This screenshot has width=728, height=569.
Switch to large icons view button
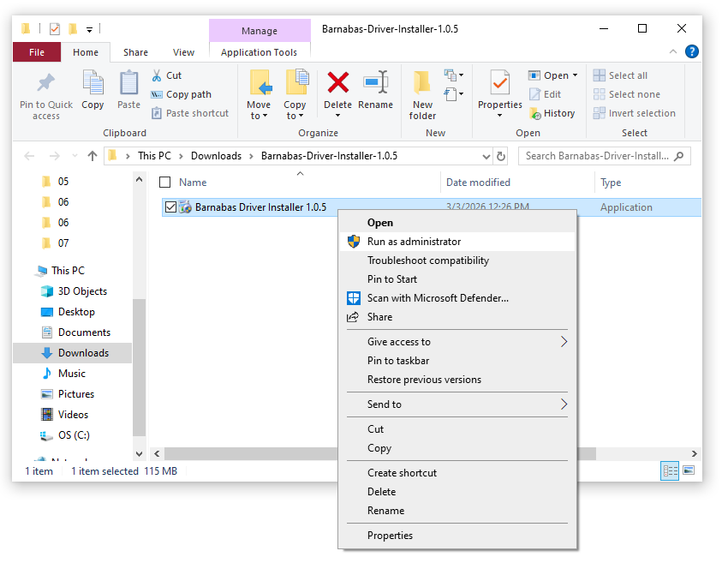(688, 471)
